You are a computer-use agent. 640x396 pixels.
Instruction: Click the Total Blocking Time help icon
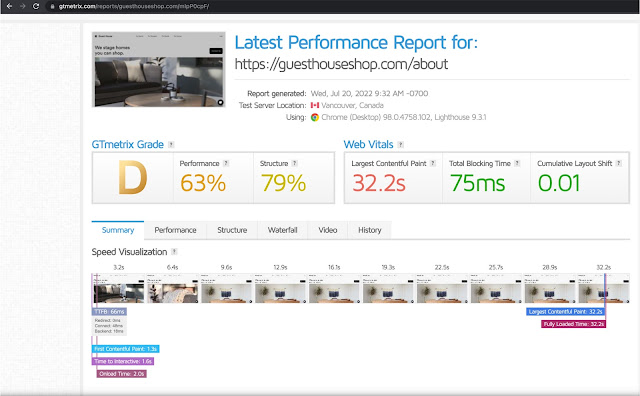click(517, 163)
